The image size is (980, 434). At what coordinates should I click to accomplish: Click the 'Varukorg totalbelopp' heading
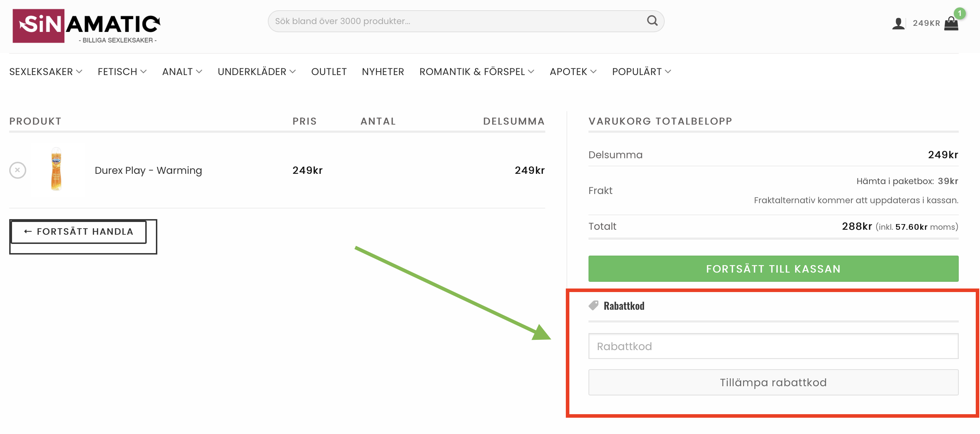point(660,121)
